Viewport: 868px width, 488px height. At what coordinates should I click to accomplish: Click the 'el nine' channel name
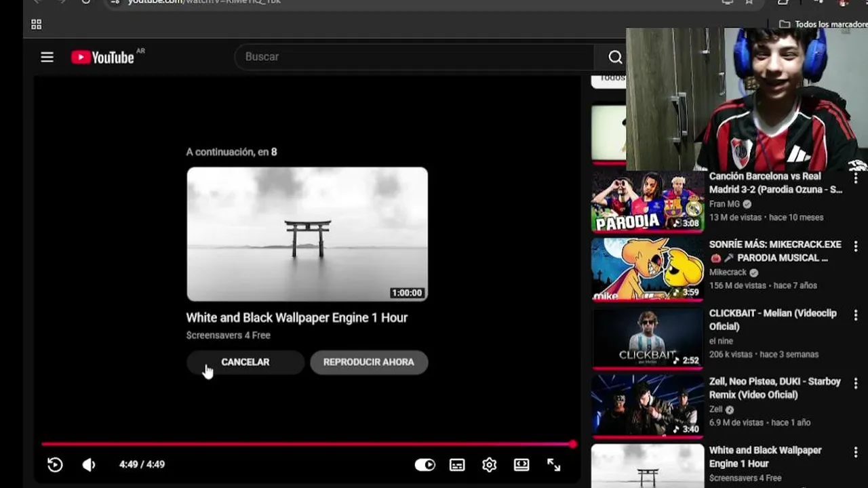point(721,341)
